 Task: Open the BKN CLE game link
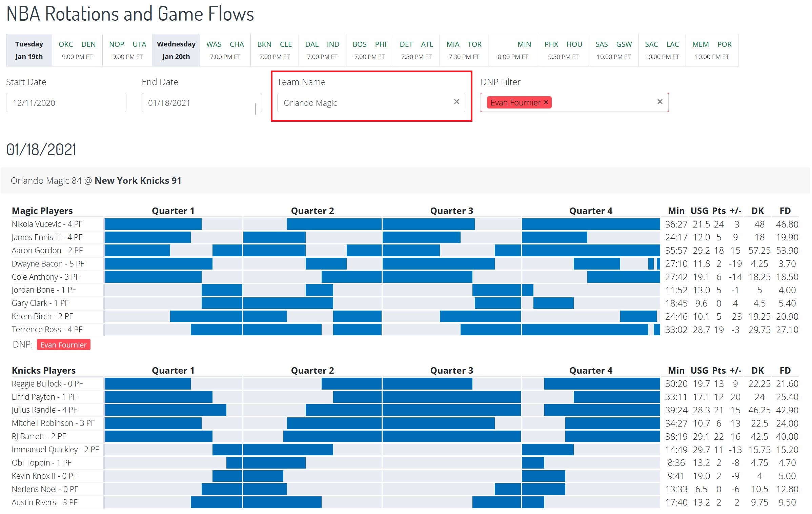coord(275,50)
